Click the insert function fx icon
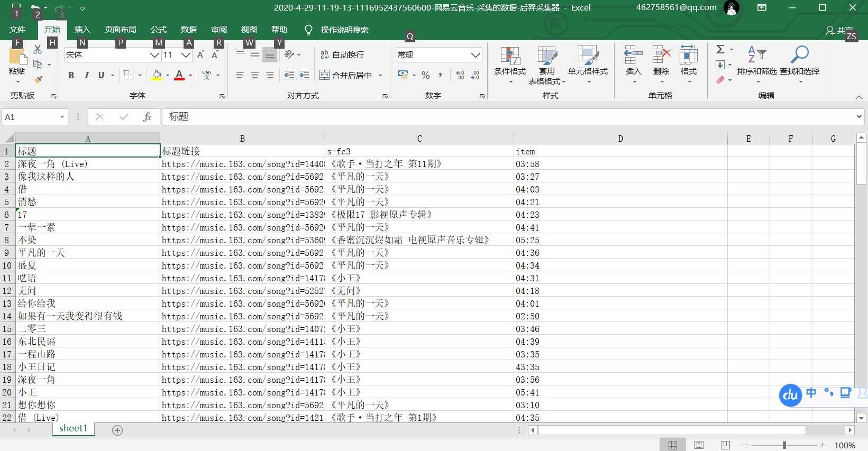868x451 pixels. click(x=147, y=117)
